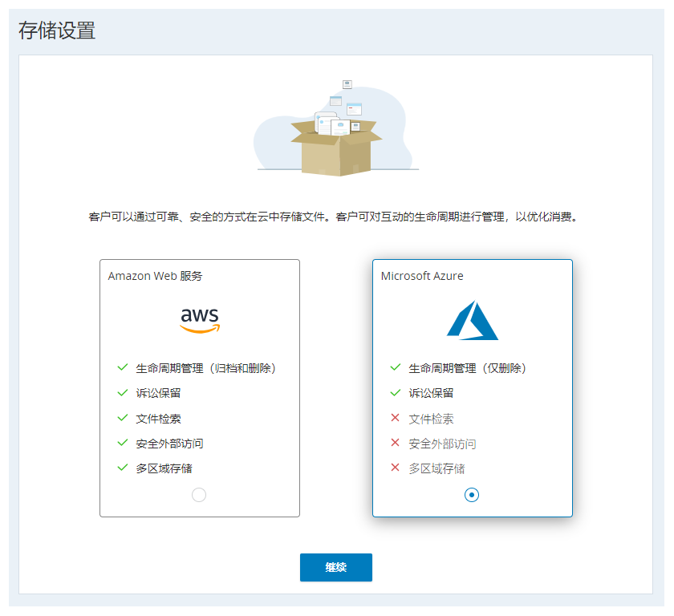Click the text 生命周期管理（归档和删除）
Screen dimensions: 674x616
(x=206, y=368)
